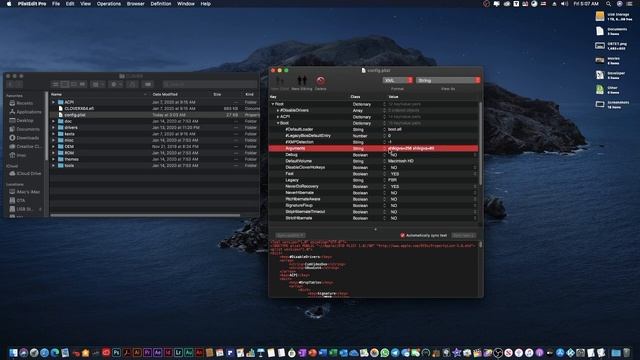This screenshot has height=360, width=640.
Task: Click the Date Modified column header in Finder
Action: point(165,94)
